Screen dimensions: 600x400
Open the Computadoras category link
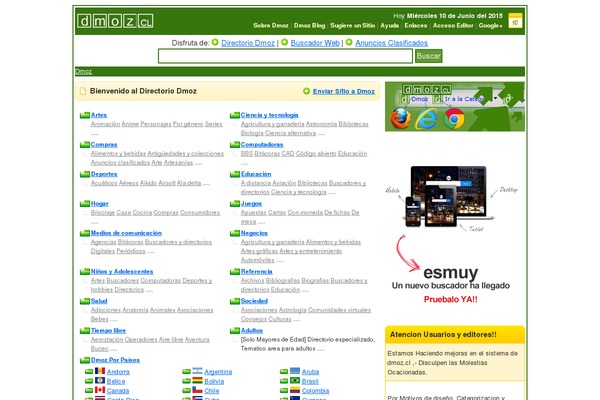pos(262,144)
